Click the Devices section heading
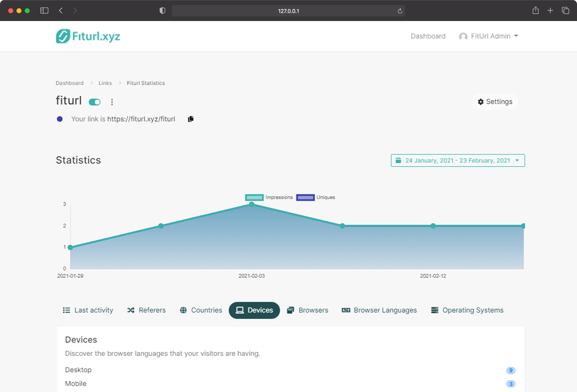Image resolution: width=577 pixels, height=392 pixels. pyautogui.click(x=81, y=340)
